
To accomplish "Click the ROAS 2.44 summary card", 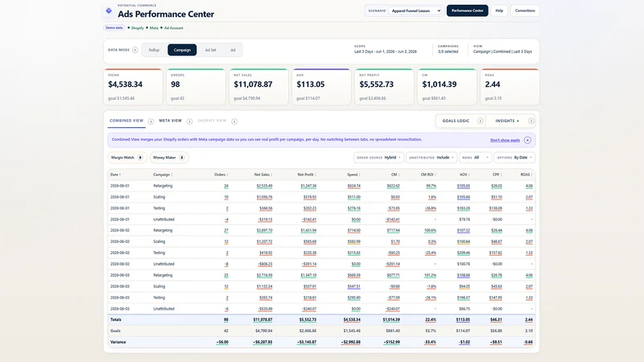I will pyautogui.click(x=510, y=87).
